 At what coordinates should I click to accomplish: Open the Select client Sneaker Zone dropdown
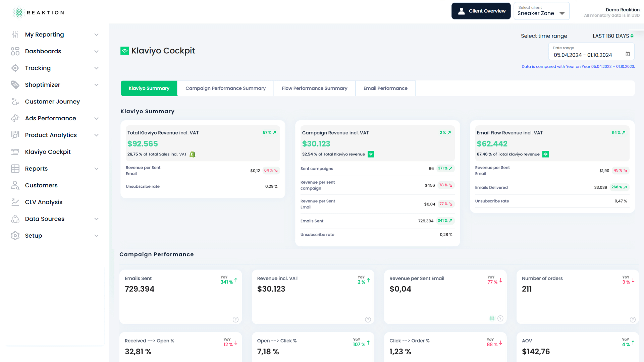click(x=541, y=11)
